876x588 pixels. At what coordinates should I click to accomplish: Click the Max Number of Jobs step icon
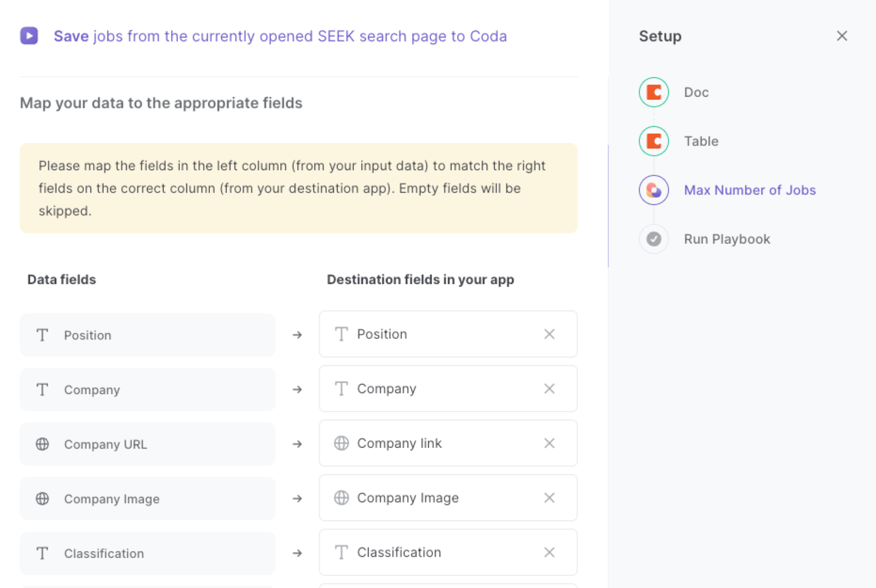[x=654, y=190]
